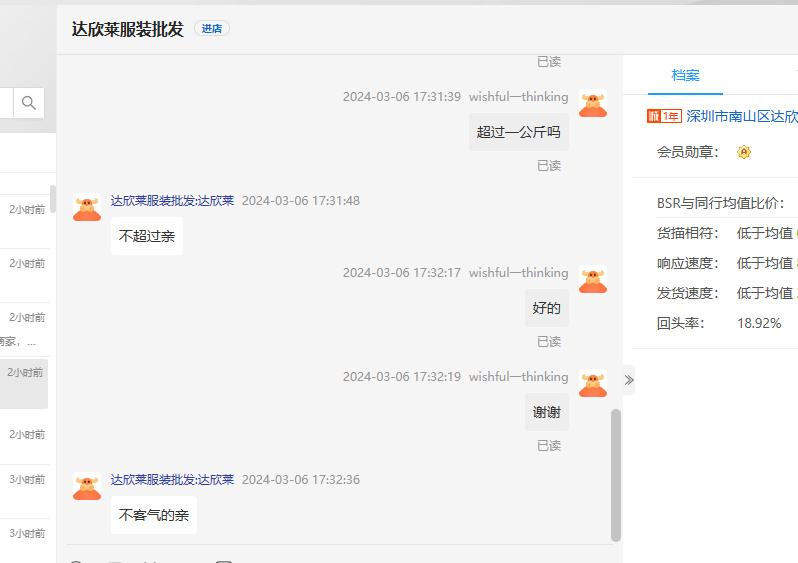Click the chat message area scrollbar
798x563 pixels.
pyautogui.click(x=616, y=474)
